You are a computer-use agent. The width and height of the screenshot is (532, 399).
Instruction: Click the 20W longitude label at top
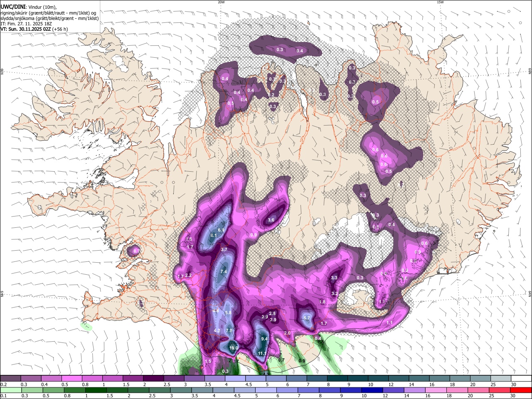coord(221,2)
